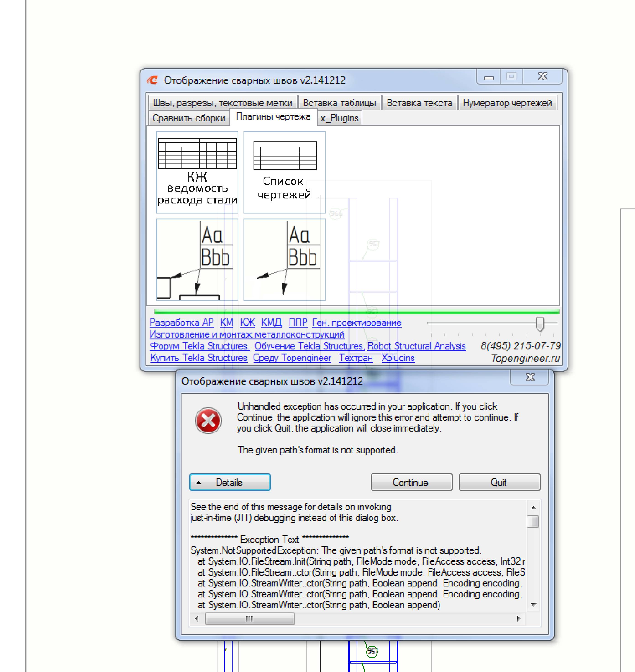Click the Quit button
The height and width of the screenshot is (672, 635).
[499, 482]
